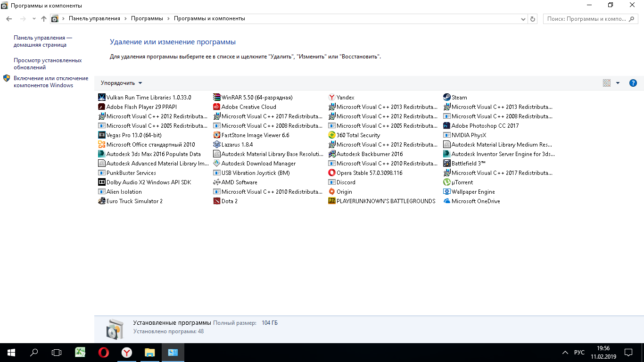This screenshot has width=644, height=362.
Task: Select Autodesk Advanced Material Library entry
Action: 154,164
